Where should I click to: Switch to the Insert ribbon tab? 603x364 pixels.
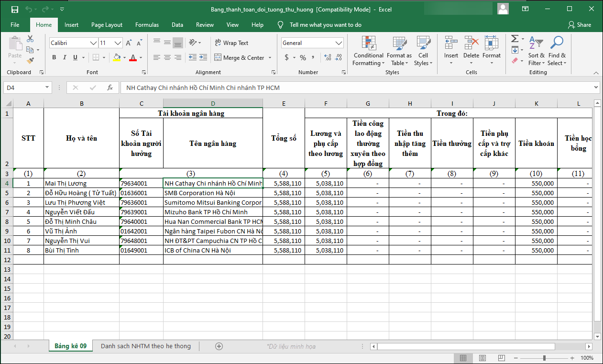point(71,25)
